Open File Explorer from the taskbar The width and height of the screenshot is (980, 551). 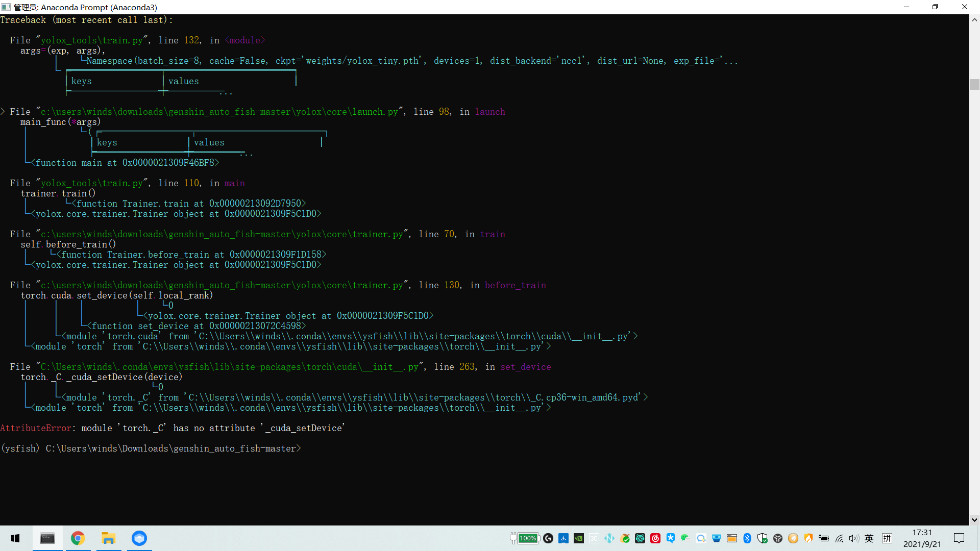point(108,538)
